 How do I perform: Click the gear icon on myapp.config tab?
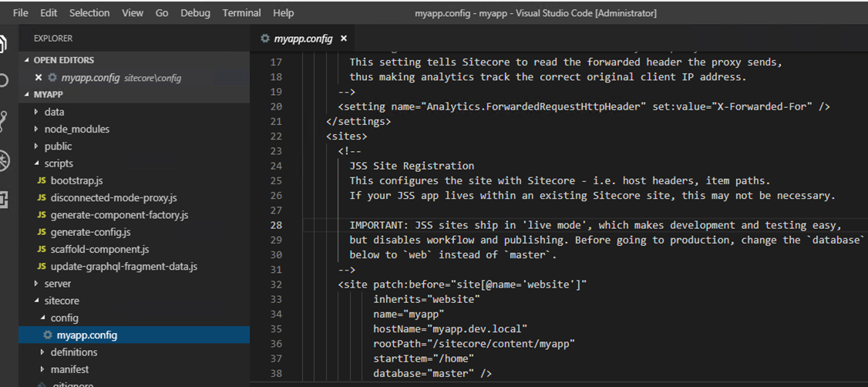[x=265, y=39]
